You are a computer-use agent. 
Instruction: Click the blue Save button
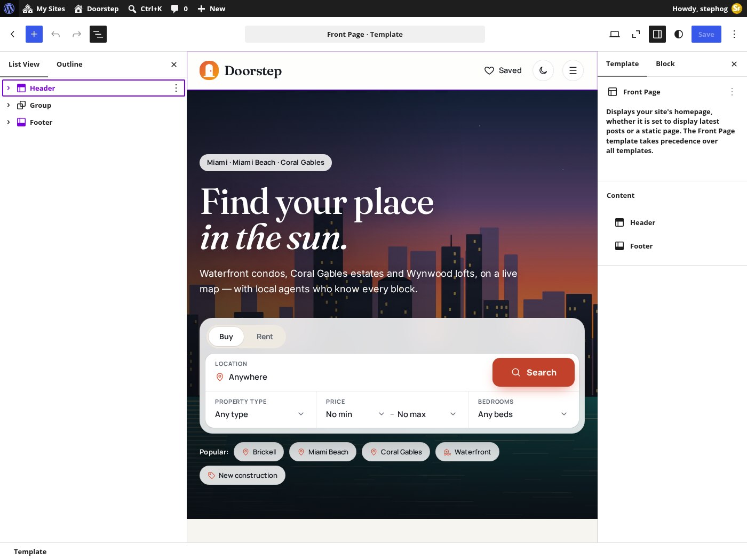click(x=706, y=34)
